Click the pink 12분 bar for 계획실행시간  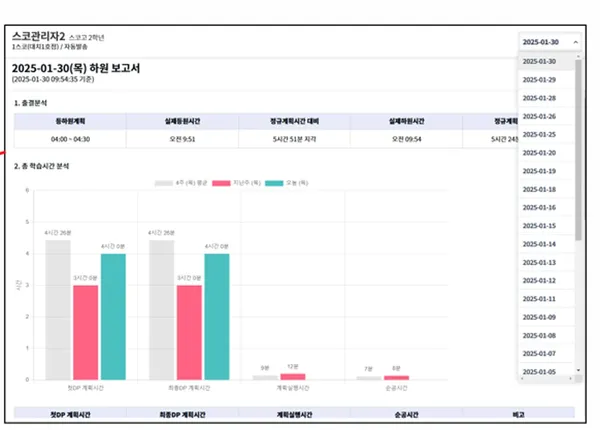[293, 377]
